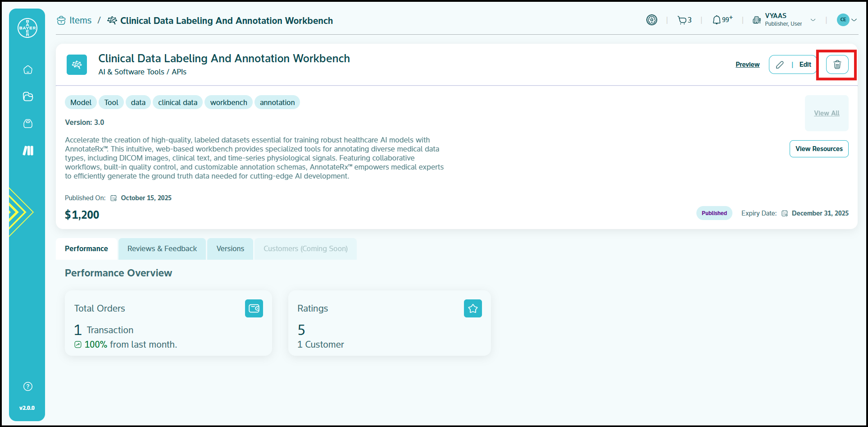Go to Items in breadcrumb
Viewport: 868px width, 427px height.
click(x=80, y=21)
